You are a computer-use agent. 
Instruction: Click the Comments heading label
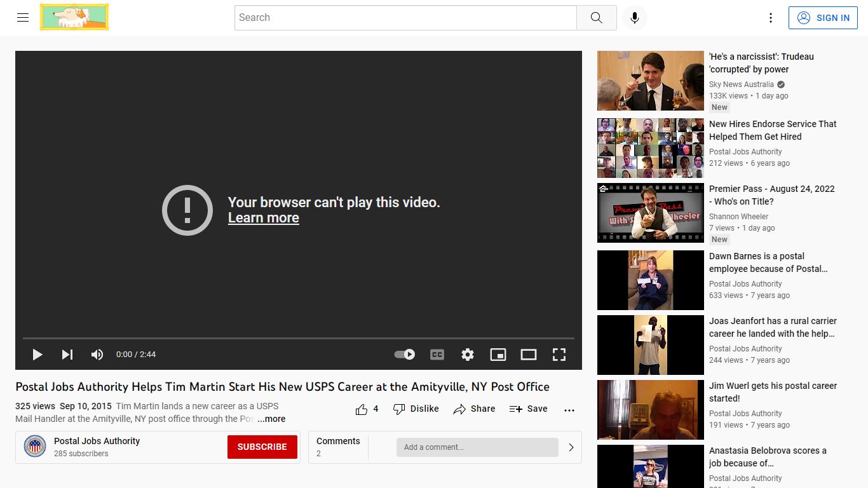click(338, 441)
